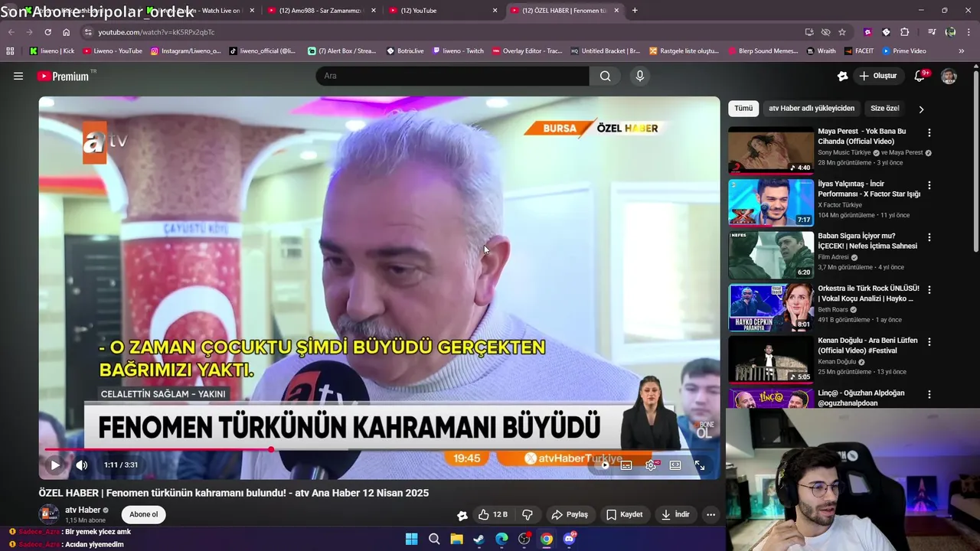
Task: Play the paused video
Action: [55, 465]
